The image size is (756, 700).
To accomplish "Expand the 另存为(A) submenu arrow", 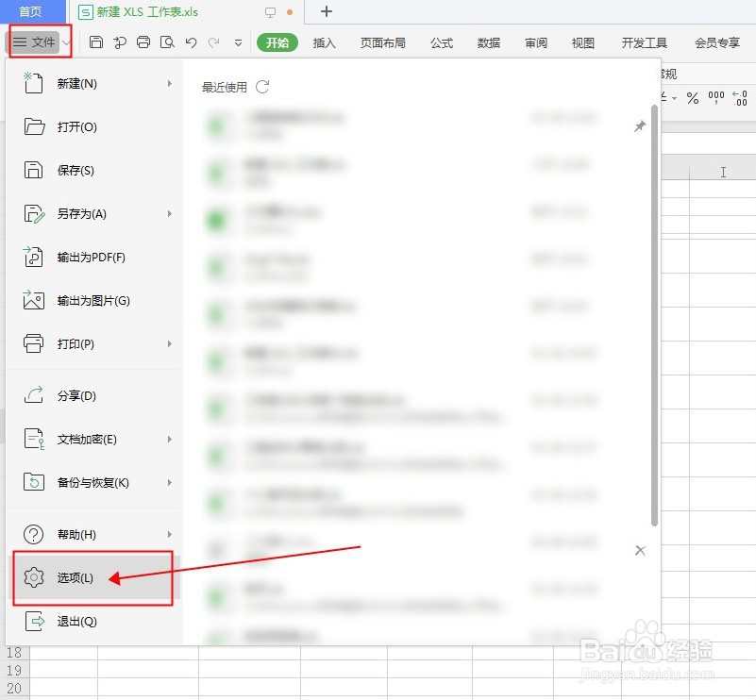I will point(169,214).
